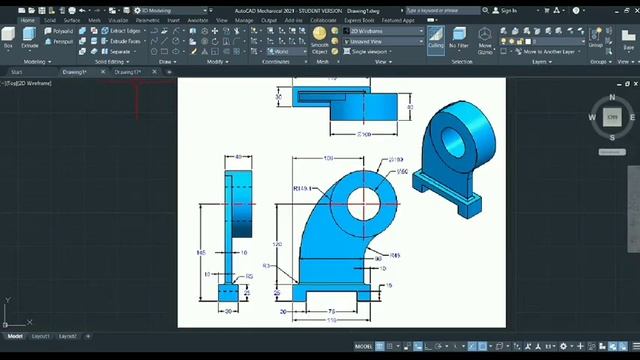The height and width of the screenshot is (360, 640).
Task: Toggle snap mode on status bar
Action: tap(390, 347)
